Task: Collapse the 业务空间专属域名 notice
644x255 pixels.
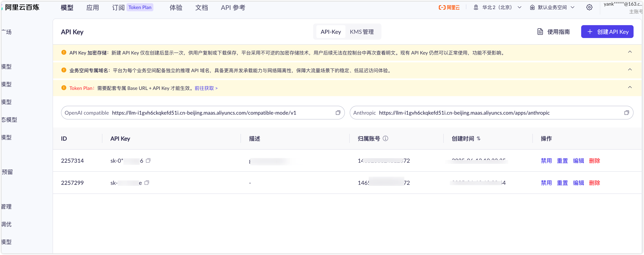Action: [x=630, y=70]
